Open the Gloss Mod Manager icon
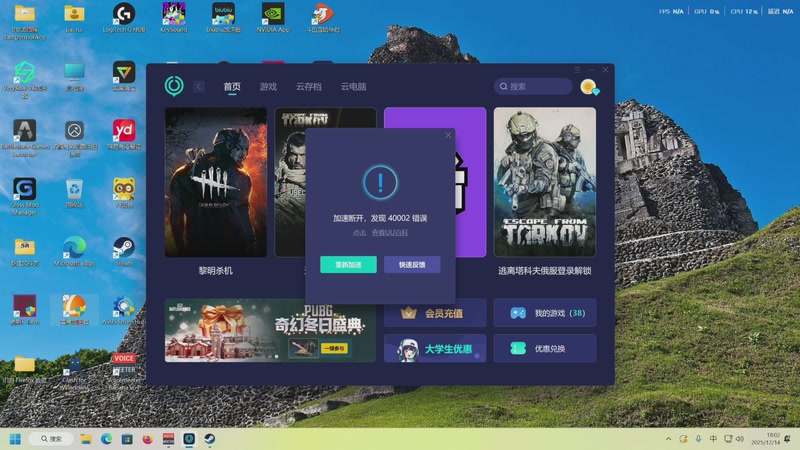The height and width of the screenshot is (450, 800). [x=24, y=196]
